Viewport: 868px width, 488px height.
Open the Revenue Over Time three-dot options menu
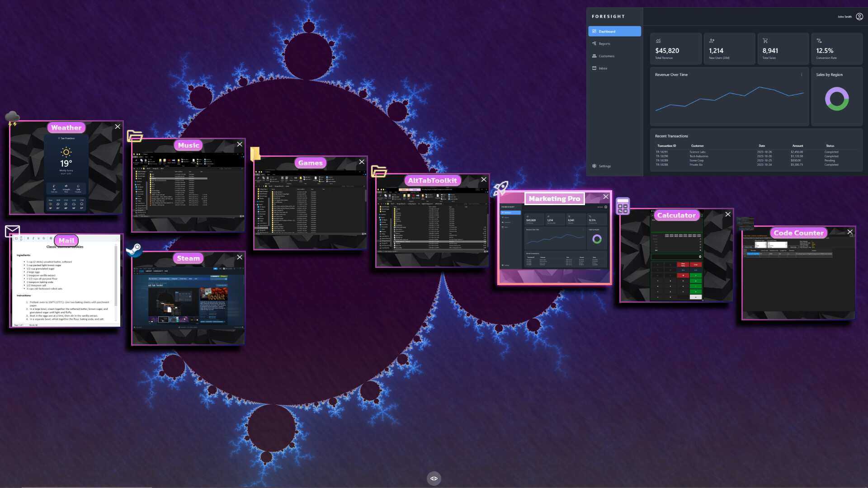(x=801, y=75)
